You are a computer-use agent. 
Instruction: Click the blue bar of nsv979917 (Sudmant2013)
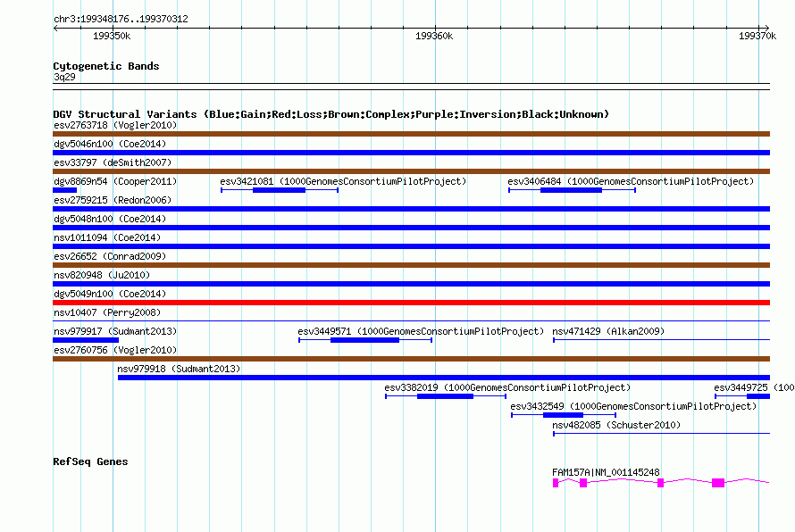tap(86, 340)
